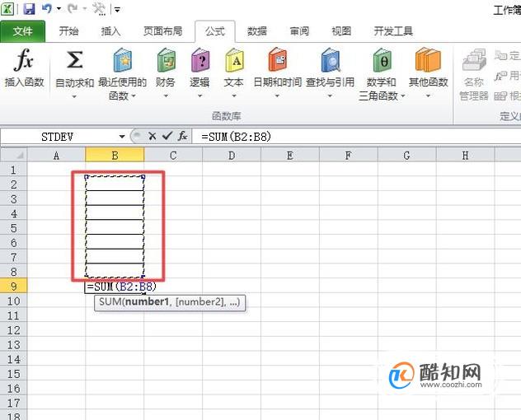Viewport: 521px width, 420px height.
Task: Open the Recently Used functions book icon
Action: [x=122, y=60]
